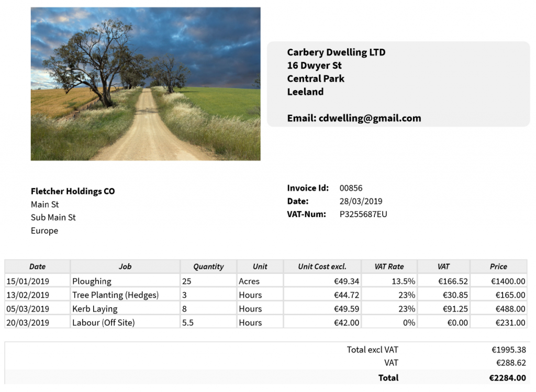Select the date cell 20/03/2019
536x392 pixels.
click(x=37, y=322)
